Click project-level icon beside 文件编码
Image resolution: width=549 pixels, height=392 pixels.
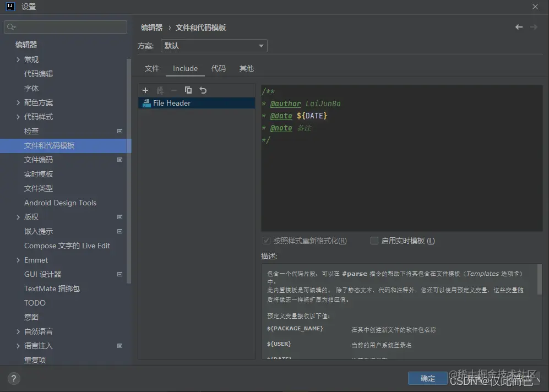119,160
